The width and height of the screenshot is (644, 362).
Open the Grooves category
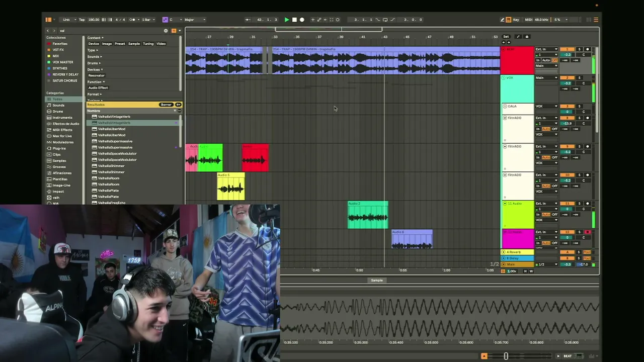pyautogui.click(x=59, y=166)
